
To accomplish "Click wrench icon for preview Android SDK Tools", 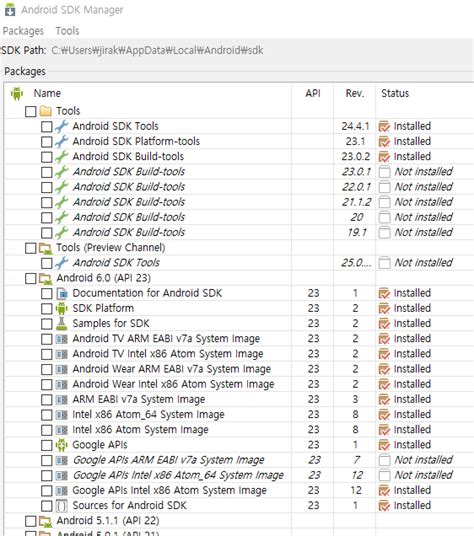I will [x=62, y=263].
